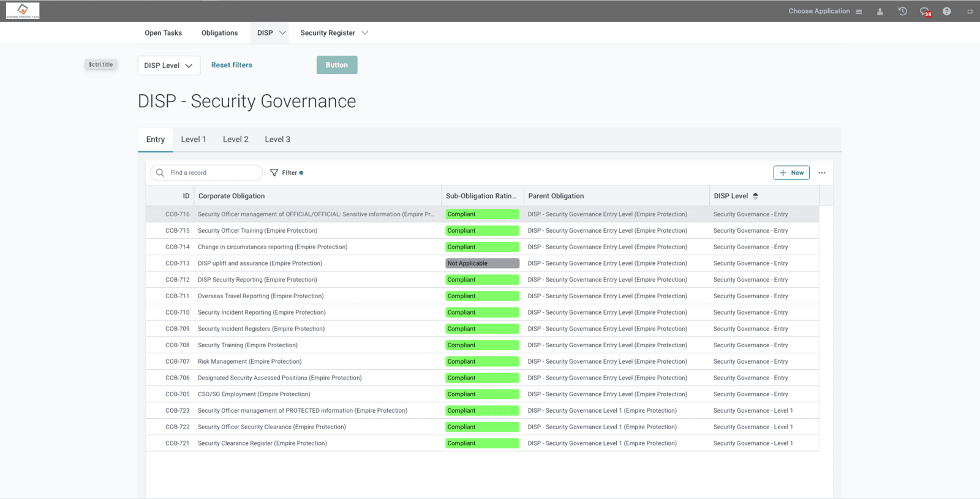Click the help question mark icon
Viewport: 980px width, 499px height.
click(946, 12)
